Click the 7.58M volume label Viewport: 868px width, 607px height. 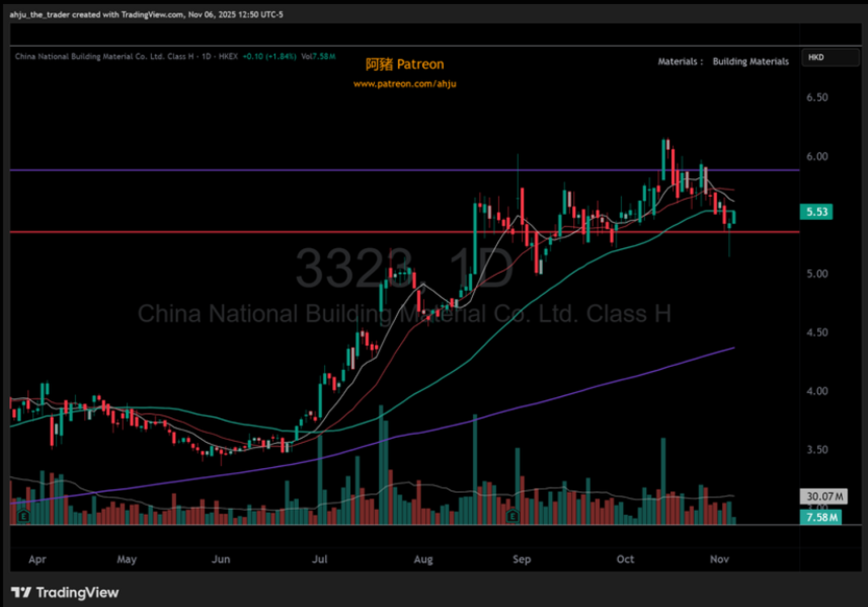point(821,517)
